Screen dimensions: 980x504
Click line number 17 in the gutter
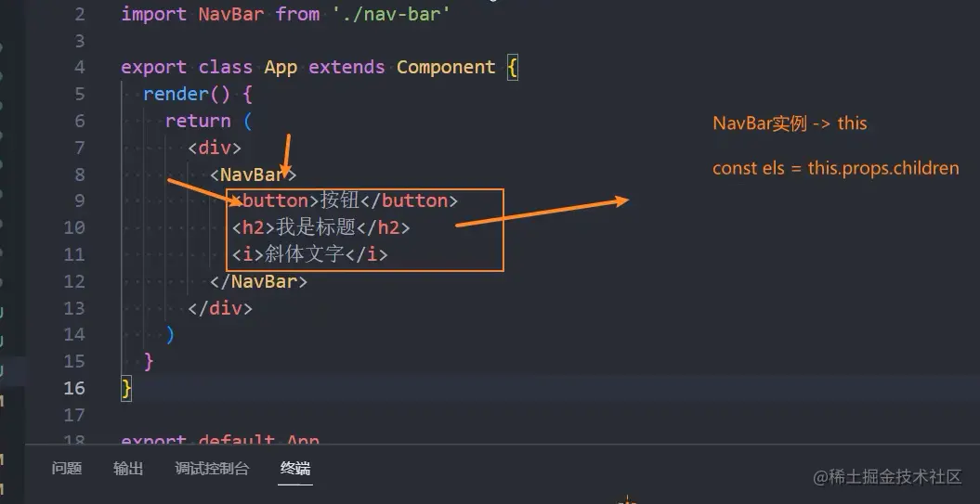[x=74, y=415]
